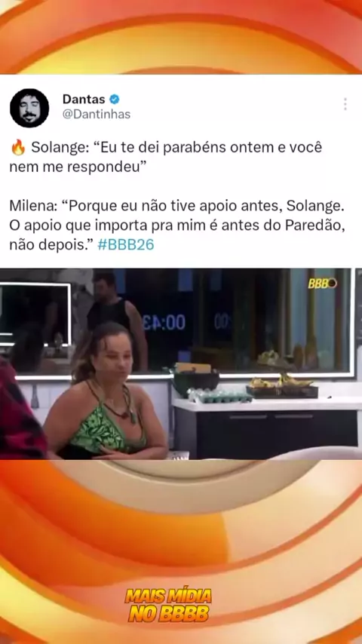The width and height of the screenshot is (362, 644).
Task: Open the #BBB26 hashtag link
Action: tap(126, 245)
